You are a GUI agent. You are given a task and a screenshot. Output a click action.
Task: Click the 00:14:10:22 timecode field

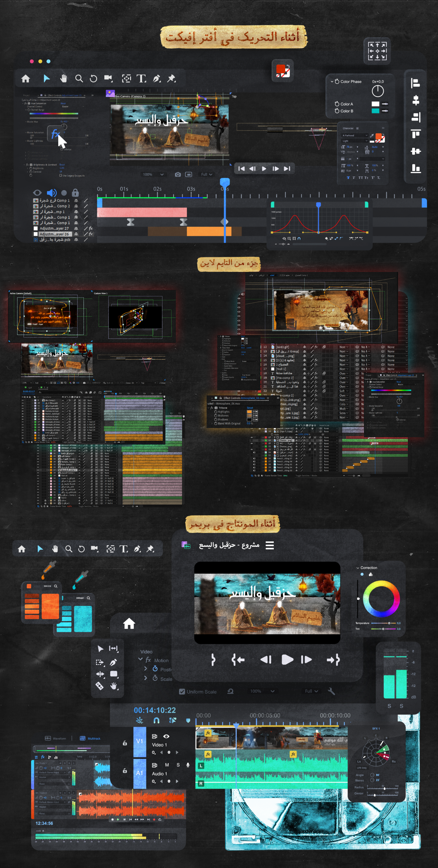[x=155, y=710]
